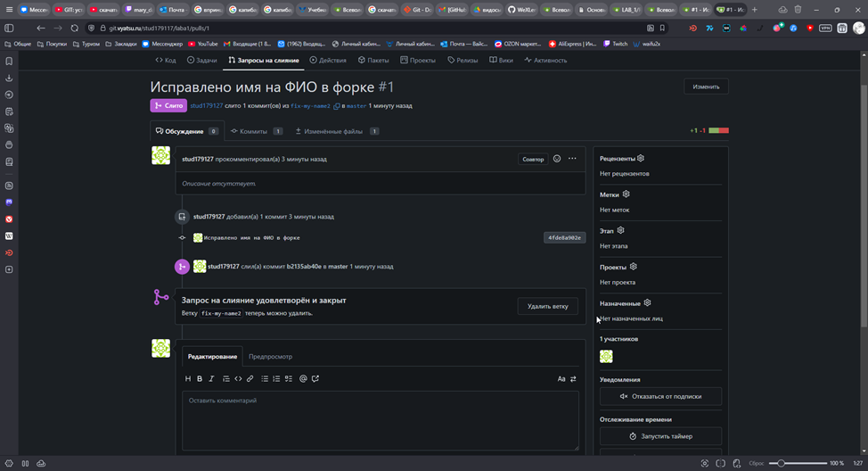The image size is (868, 471).
Task: Click the mention (@) icon in editor
Action: (x=303, y=379)
